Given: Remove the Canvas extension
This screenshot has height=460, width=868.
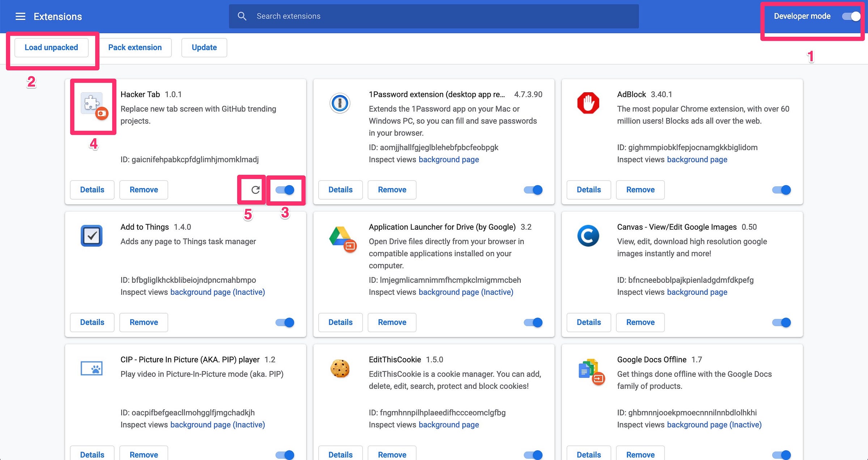Looking at the screenshot, I should tap(641, 323).
